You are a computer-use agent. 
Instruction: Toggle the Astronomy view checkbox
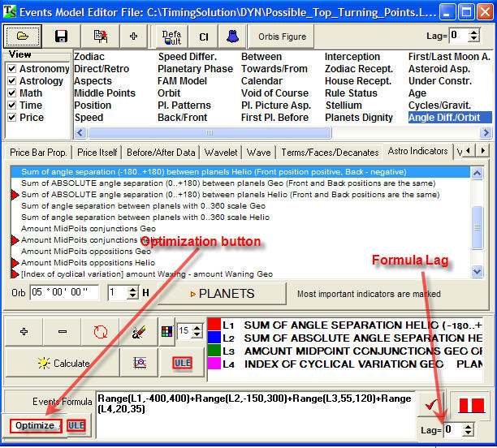pos(11,69)
